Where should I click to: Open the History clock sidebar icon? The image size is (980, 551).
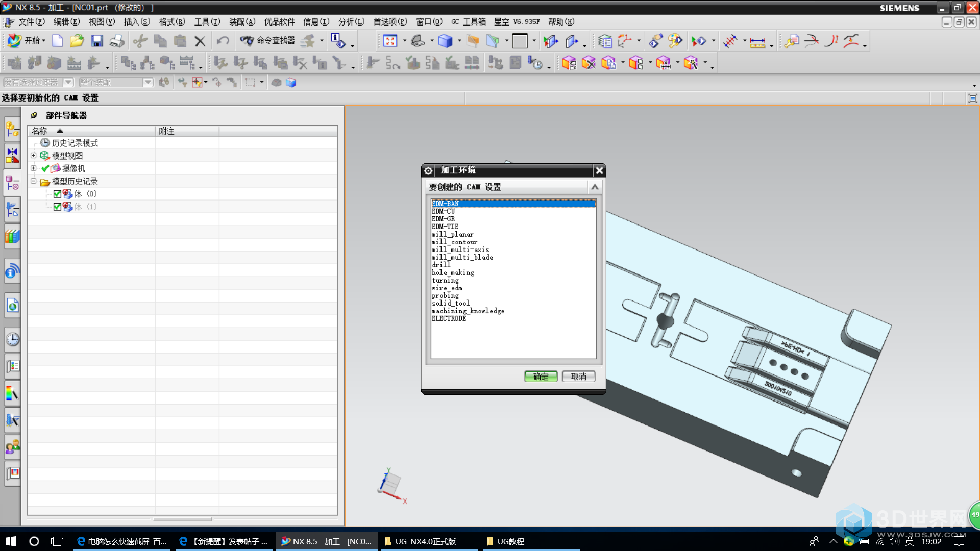[12, 339]
